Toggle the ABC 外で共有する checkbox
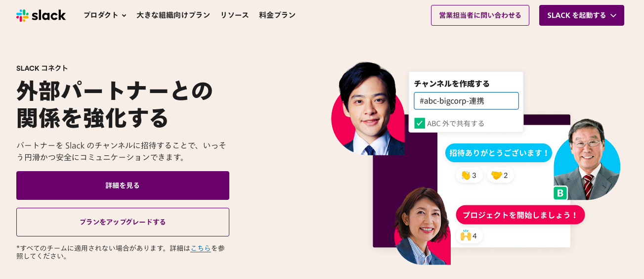 click(x=420, y=123)
